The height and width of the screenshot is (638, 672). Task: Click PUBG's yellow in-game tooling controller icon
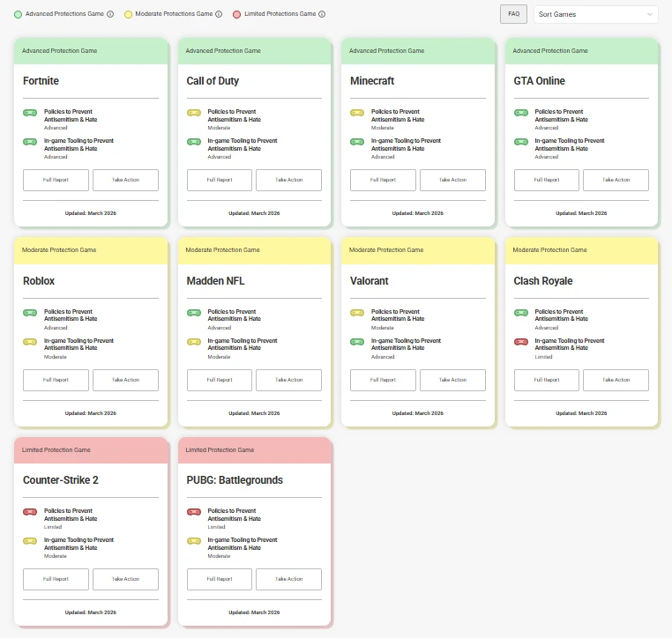tap(194, 541)
